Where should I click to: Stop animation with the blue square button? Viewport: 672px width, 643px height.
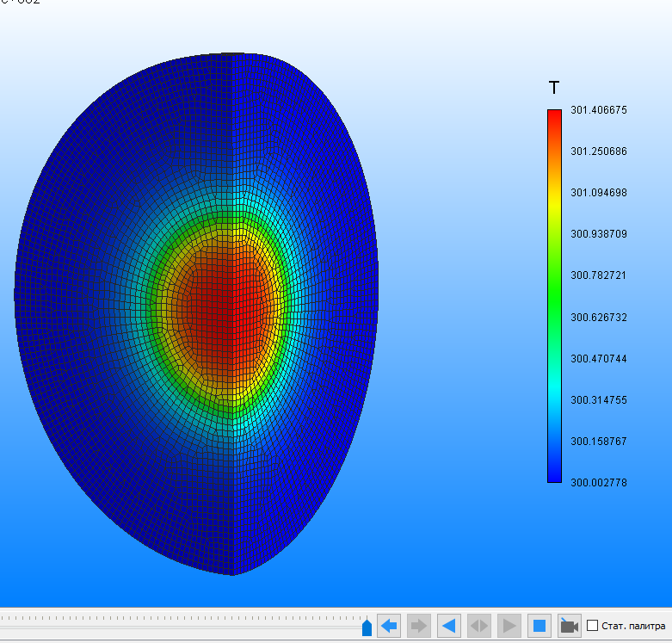click(539, 626)
